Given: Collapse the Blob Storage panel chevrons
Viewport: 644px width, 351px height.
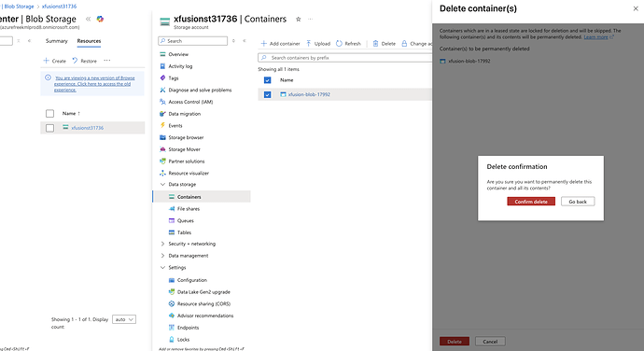Looking at the screenshot, I should coord(88,19).
